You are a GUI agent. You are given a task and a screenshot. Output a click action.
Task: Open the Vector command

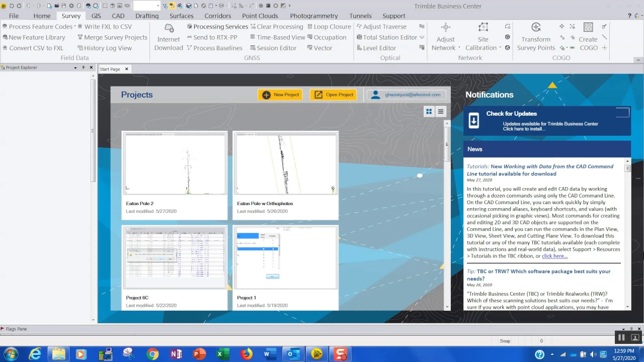click(319, 48)
